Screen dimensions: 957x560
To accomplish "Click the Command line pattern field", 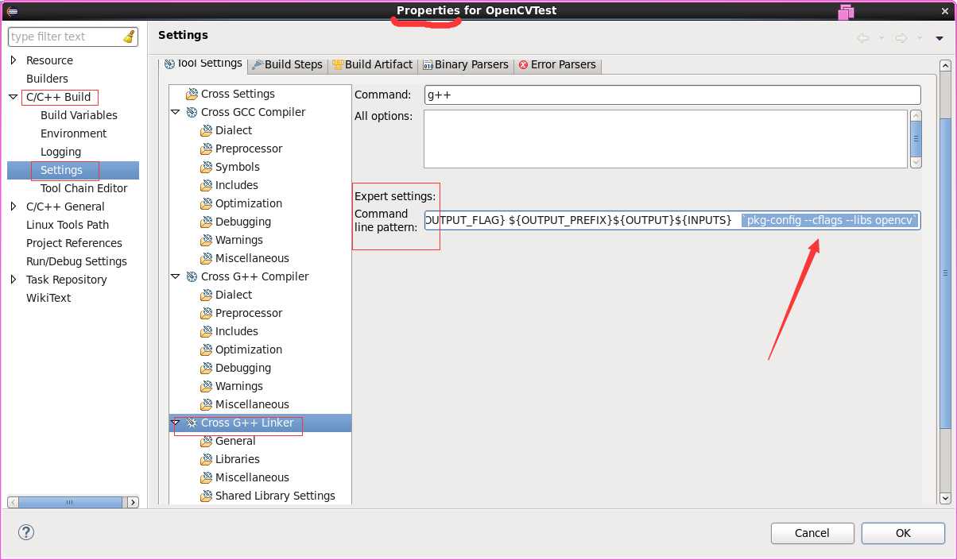I will [x=672, y=220].
